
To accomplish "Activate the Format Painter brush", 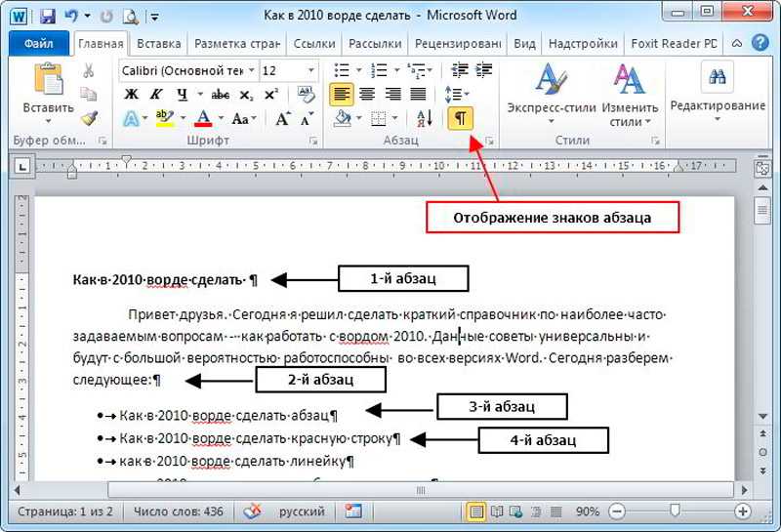I will point(89,118).
